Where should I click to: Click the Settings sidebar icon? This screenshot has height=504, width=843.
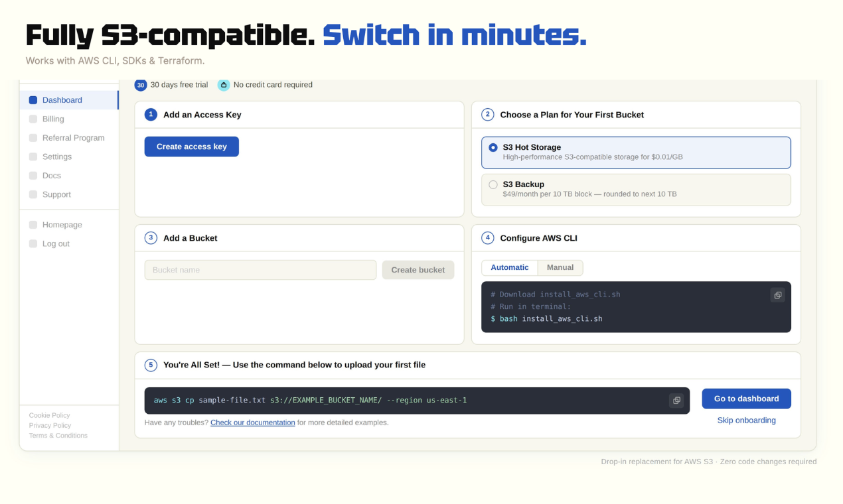click(33, 157)
